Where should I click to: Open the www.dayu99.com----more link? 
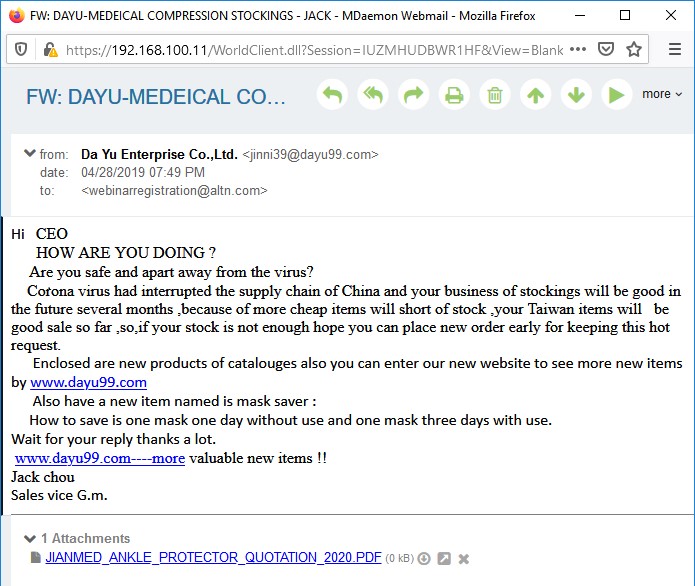point(100,458)
